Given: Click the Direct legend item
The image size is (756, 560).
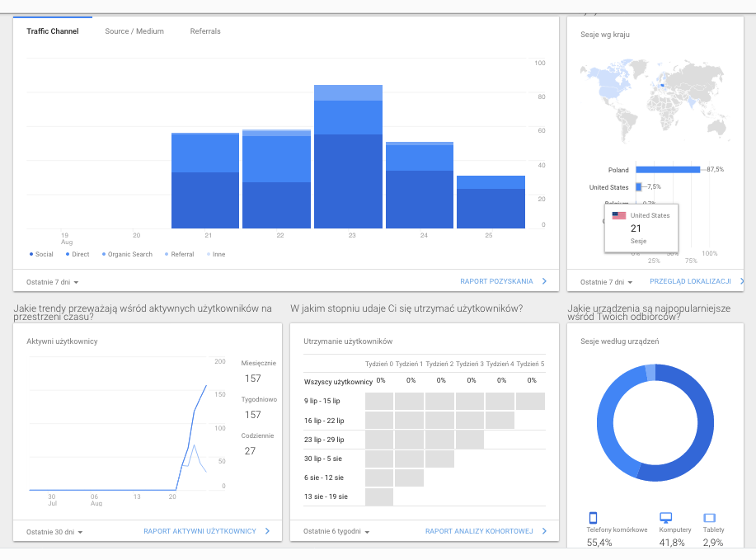Looking at the screenshot, I should click(79, 254).
